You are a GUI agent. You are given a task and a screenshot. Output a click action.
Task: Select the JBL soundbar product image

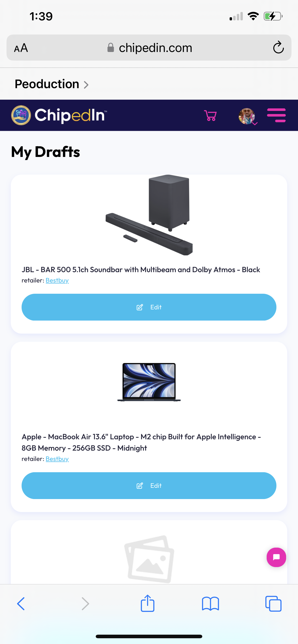149,215
